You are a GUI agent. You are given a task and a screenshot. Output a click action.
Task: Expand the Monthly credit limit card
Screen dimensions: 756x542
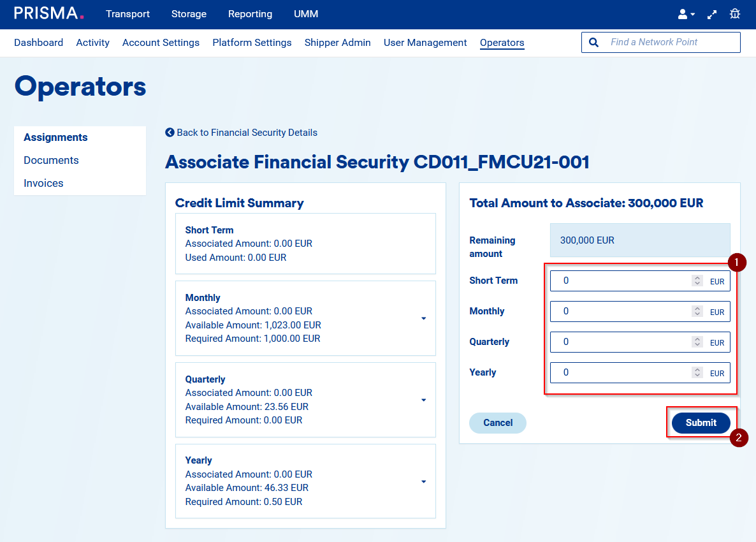pos(423,318)
